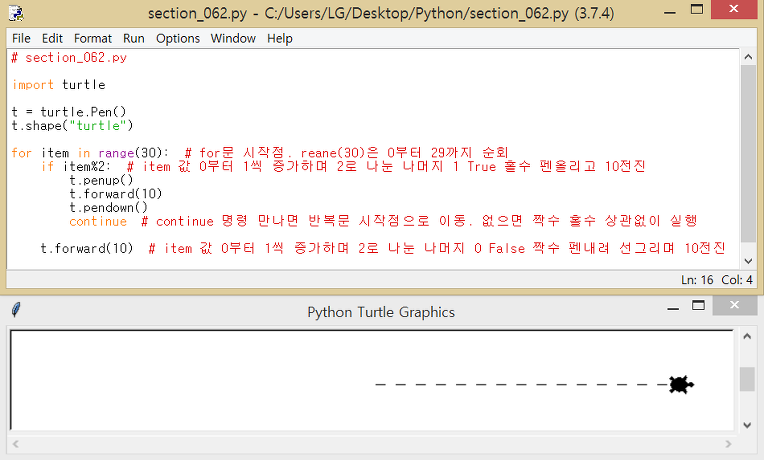Viewport: 764px width, 460px height.
Task: Click the editor vertical scrollbar thumb
Action: click(x=748, y=153)
